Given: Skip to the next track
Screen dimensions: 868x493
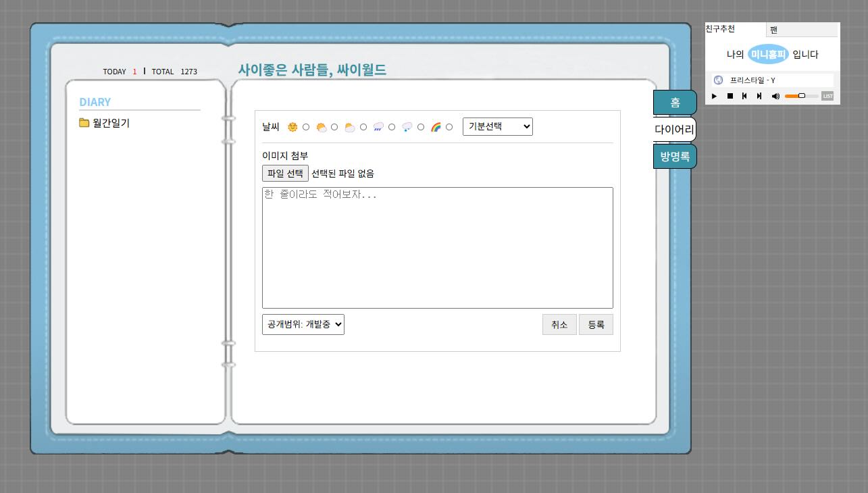Looking at the screenshot, I should pos(759,97).
